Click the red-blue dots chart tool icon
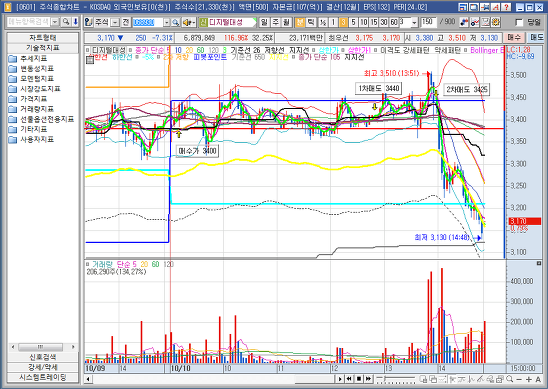 tap(464, 22)
